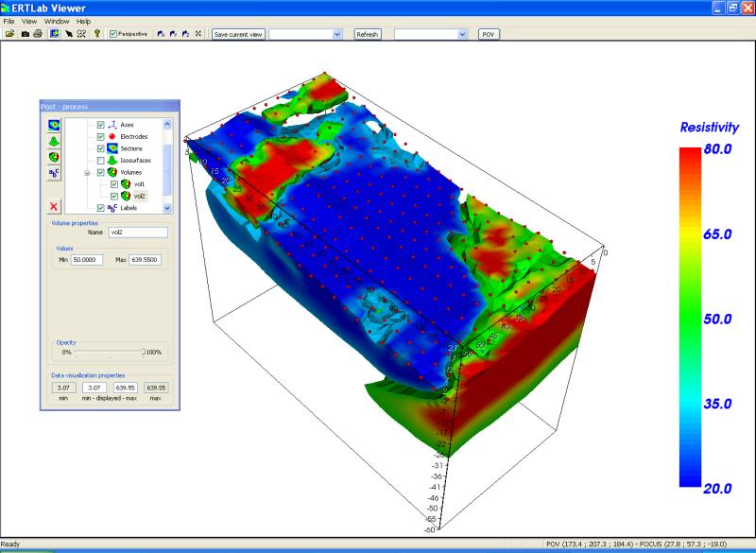Screen dimensions: 756x553
Task: Open the Help menu
Action: 83,21
